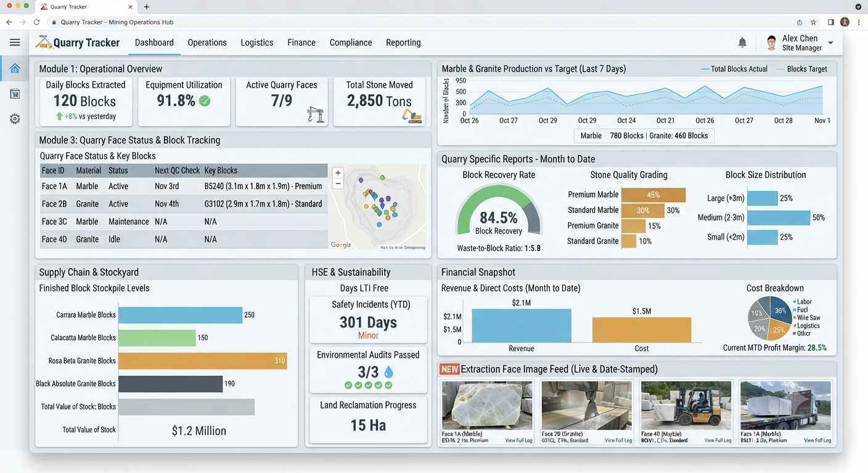
Task: Click the browser reload icon
Action: click(37, 22)
